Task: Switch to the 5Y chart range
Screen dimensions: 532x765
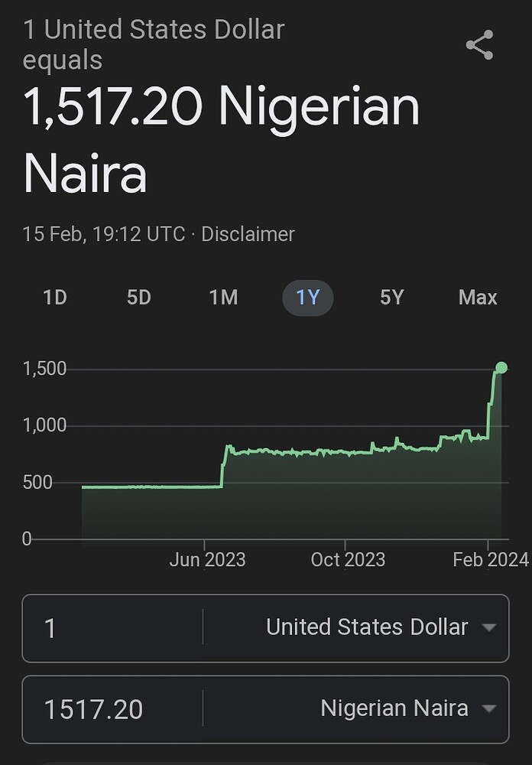Action: coord(391,298)
